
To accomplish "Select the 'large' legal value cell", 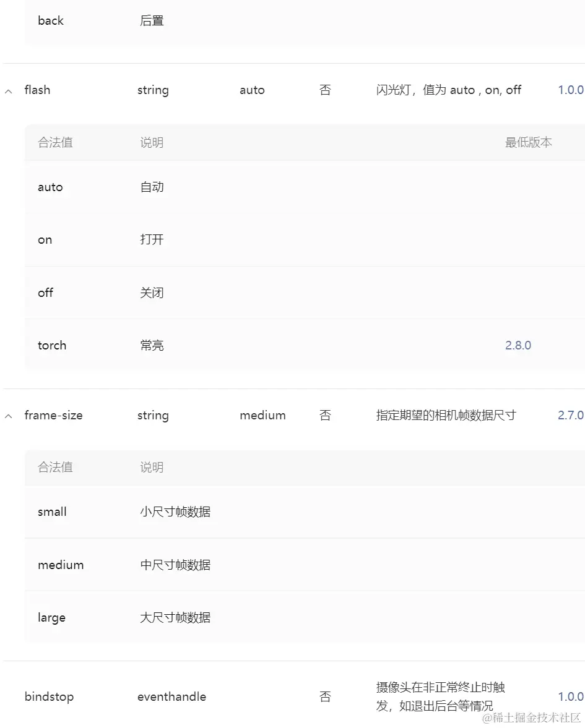I will (51, 618).
